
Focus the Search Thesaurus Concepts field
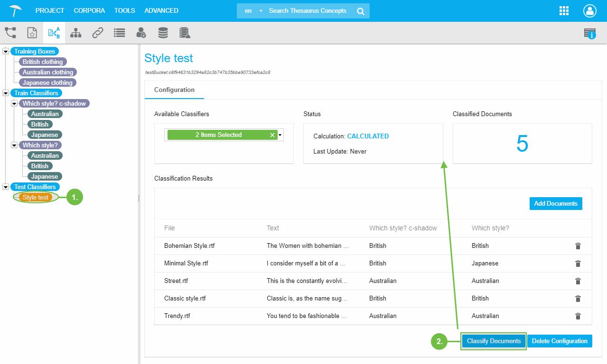308,11
